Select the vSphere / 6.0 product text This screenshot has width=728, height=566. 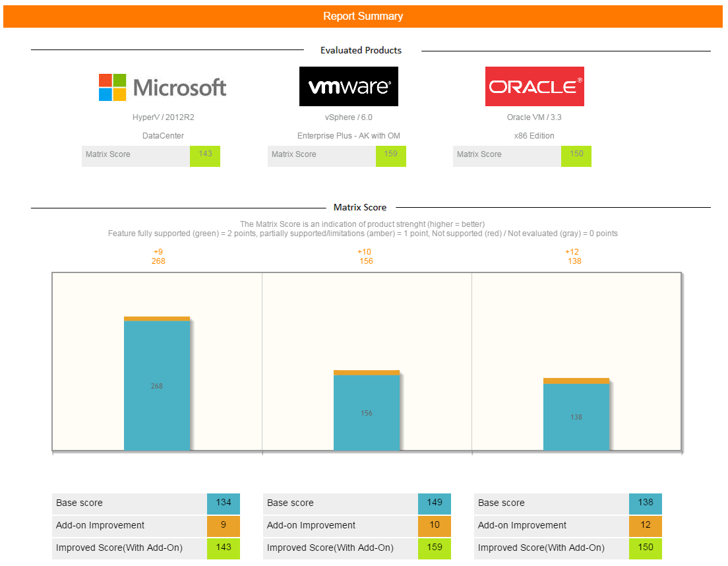pyautogui.click(x=349, y=117)
